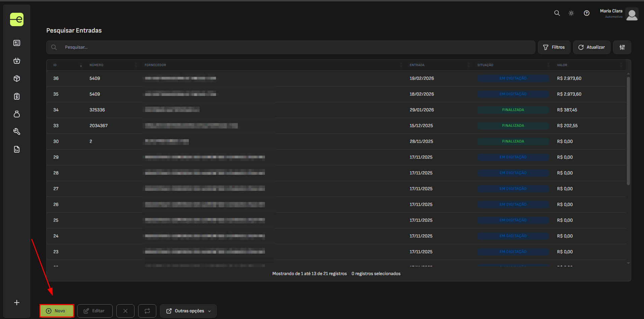
Task: Click the Atualizar refresh button
Action: tap(591, 47)
